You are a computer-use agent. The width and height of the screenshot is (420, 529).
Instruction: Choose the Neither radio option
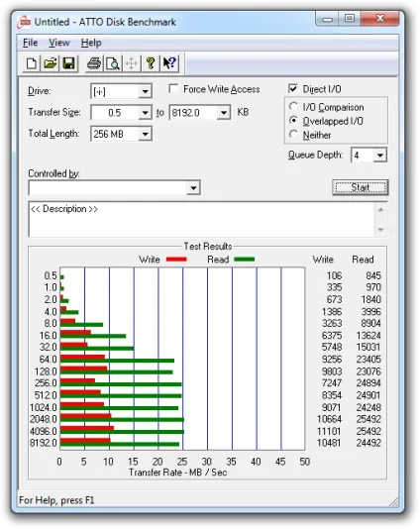(x=293, y=135)
